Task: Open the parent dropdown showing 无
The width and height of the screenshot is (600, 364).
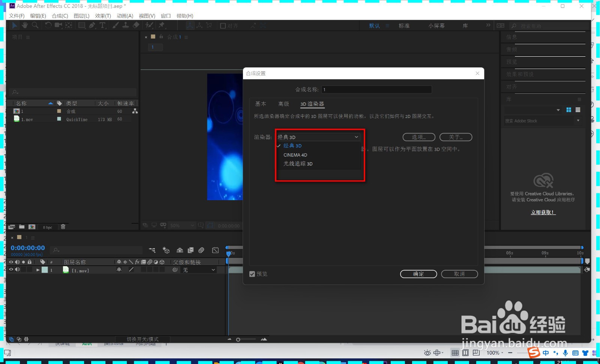Action: pos(199,270)
